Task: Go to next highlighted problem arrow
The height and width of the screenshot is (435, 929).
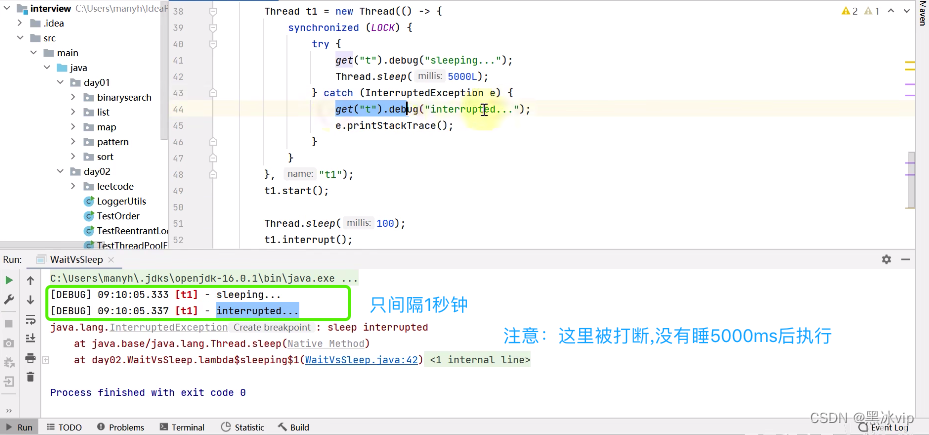Action: [906, 11]
